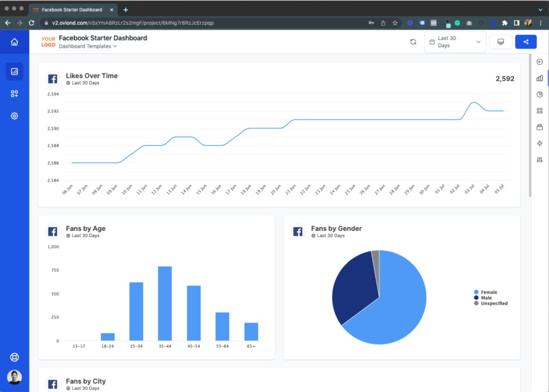Bookmark this page with star icon
Image resolution: width=549 pixels, height=392 pixels.
(x=395, y=23)
